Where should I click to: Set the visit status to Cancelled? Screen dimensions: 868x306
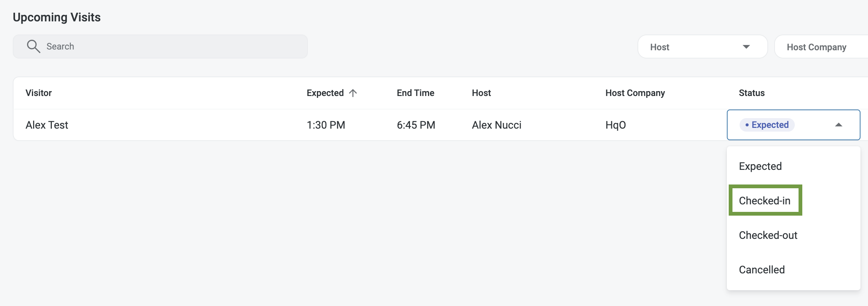pos(762,270)
